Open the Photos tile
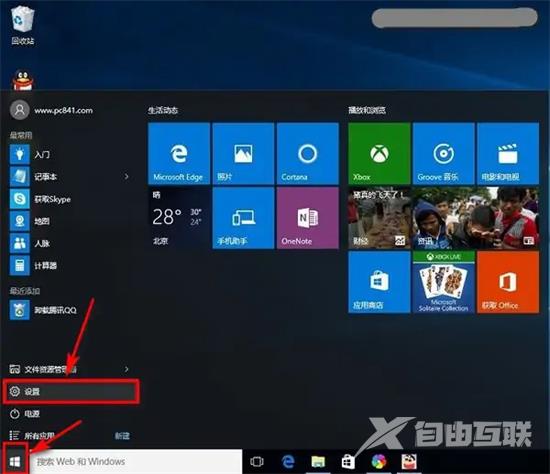 (x=243, y=154)
